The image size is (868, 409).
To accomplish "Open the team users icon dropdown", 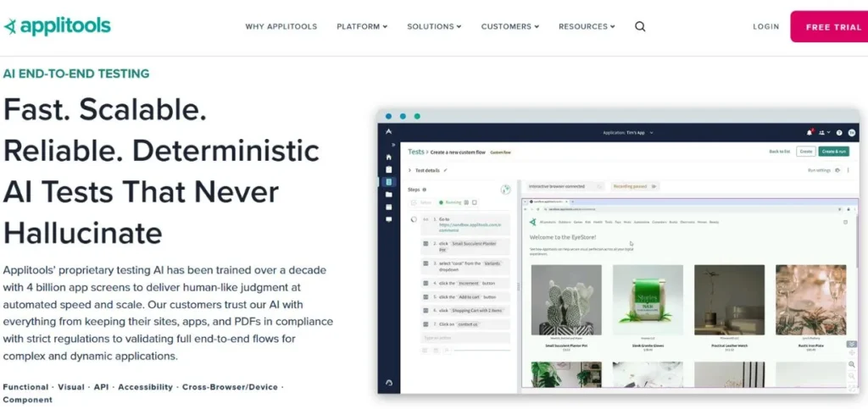I will (x=824, y=133).
